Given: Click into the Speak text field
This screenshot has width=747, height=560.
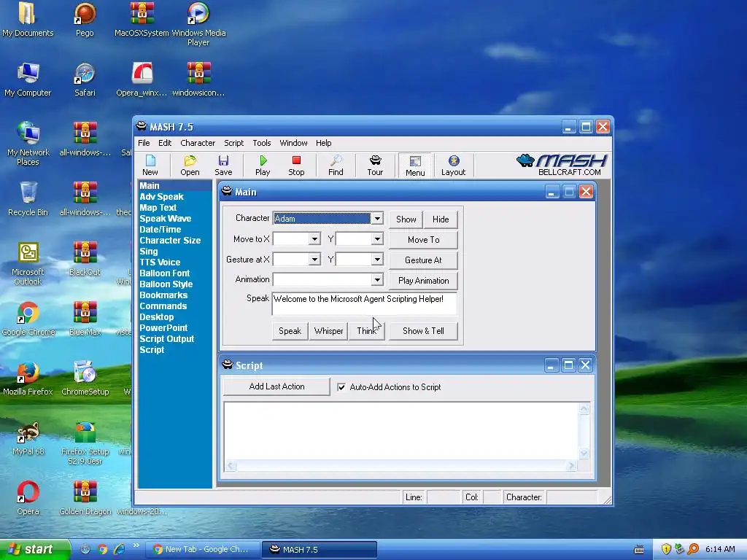Looking at the screenshot, I should click(365, 304).
